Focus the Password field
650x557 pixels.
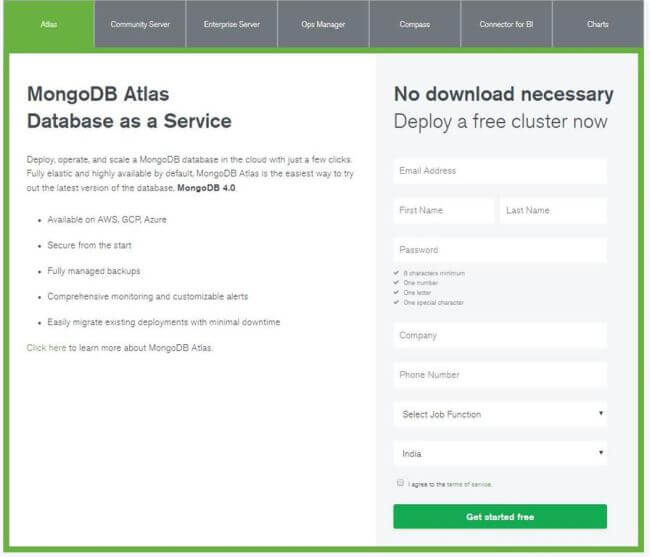coord(500,250)
